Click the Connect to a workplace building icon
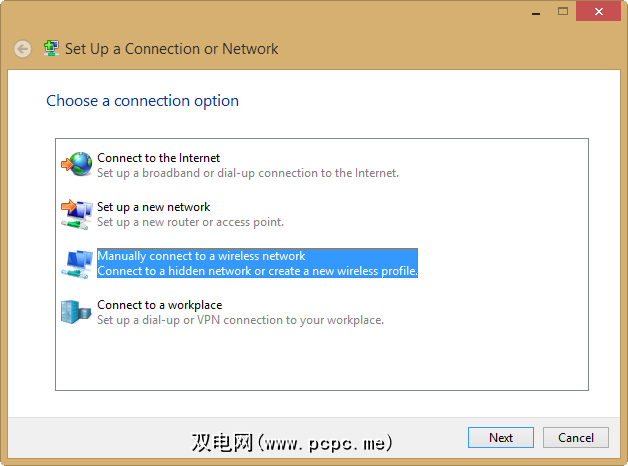 (77, 312)
